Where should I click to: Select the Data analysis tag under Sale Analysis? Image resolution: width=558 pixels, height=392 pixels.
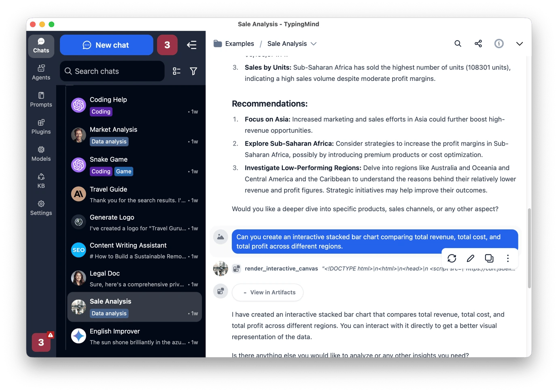[109, 314]
